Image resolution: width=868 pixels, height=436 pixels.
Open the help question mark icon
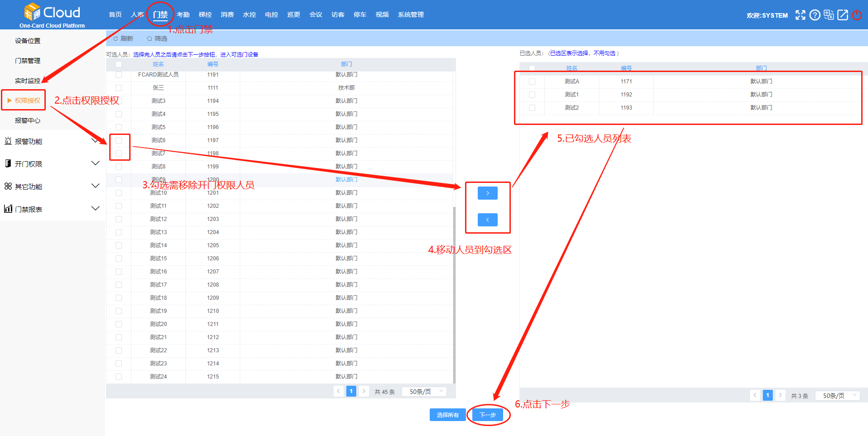[x=815, y=15]
